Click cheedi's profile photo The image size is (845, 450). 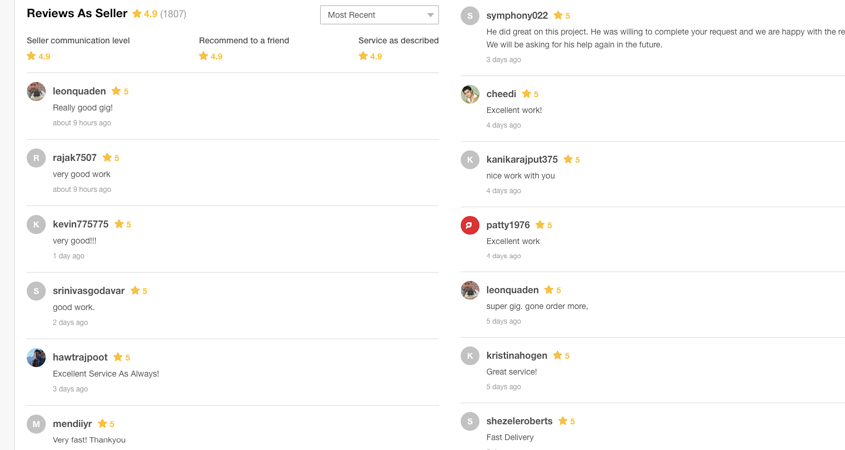470,94
